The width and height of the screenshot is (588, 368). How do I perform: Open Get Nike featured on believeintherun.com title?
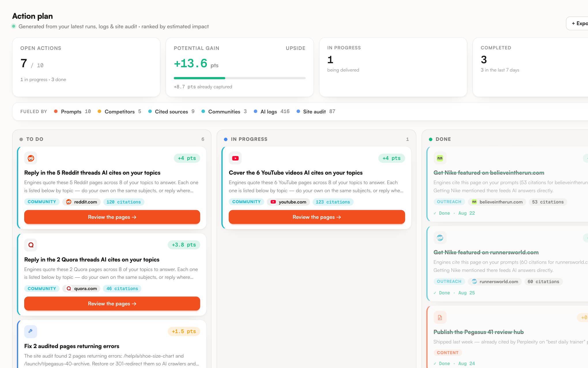point(489,173)
